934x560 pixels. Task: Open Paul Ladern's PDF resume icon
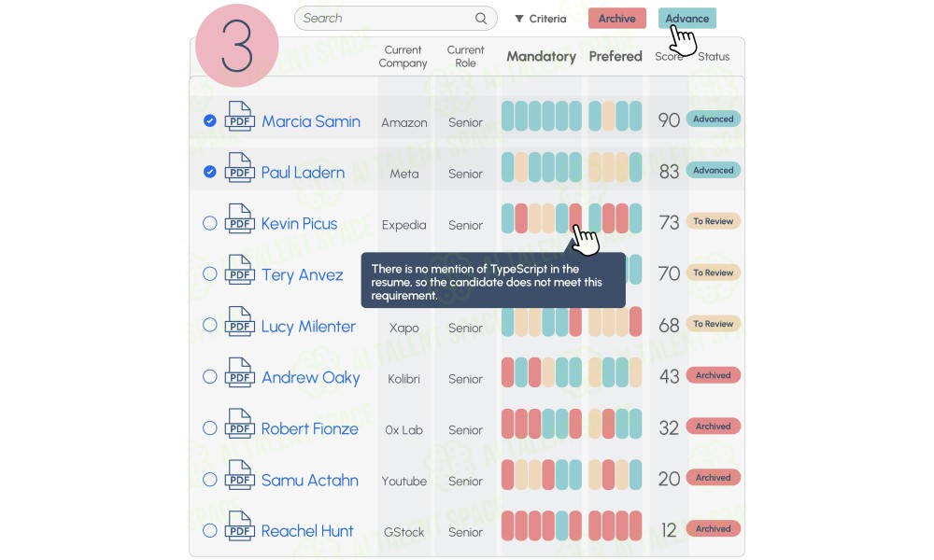click(x=239, y=167)
